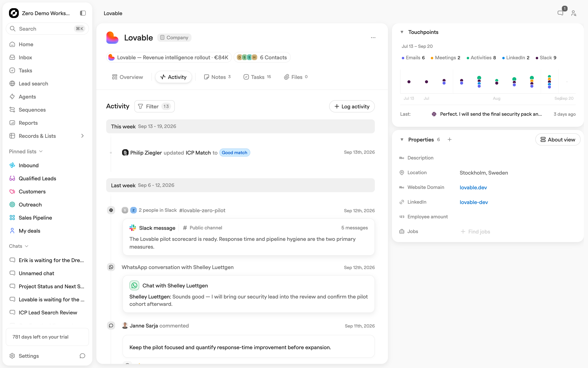Switch to the Overview tab
This screenshot has width=588, height=368.
[x=127, y=77]
